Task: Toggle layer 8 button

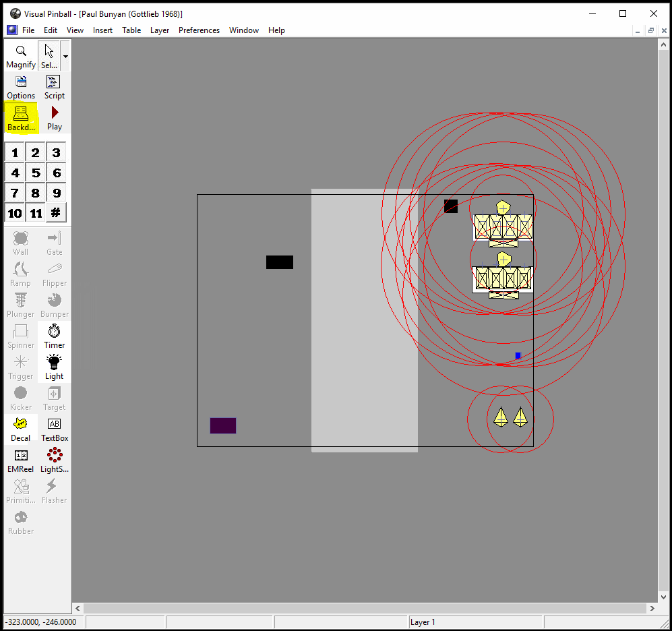Action: [x=36, y=193]
